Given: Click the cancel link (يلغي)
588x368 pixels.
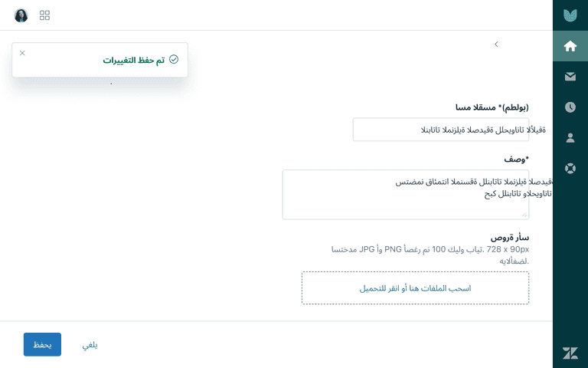Looking at the screenshot, I should (90, 345).
